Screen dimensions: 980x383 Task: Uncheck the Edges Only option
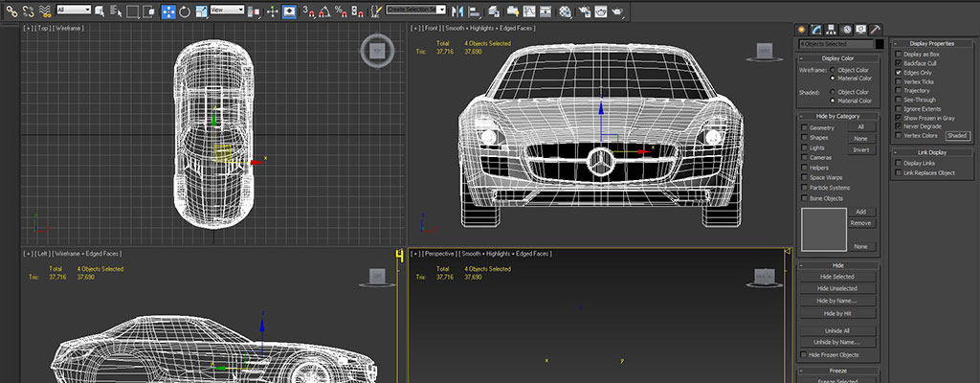tap(899, 73)
